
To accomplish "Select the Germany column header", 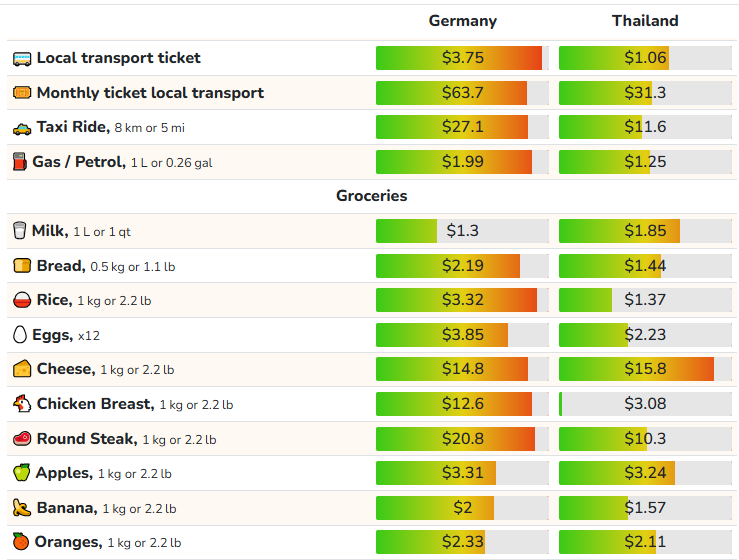I will click(462, 21).
